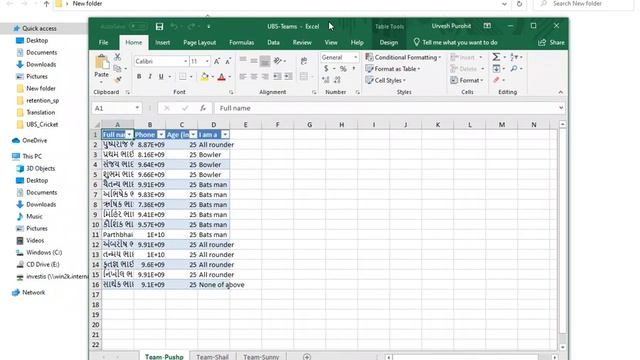Apply Percent style number format

(x=343, y=69)
